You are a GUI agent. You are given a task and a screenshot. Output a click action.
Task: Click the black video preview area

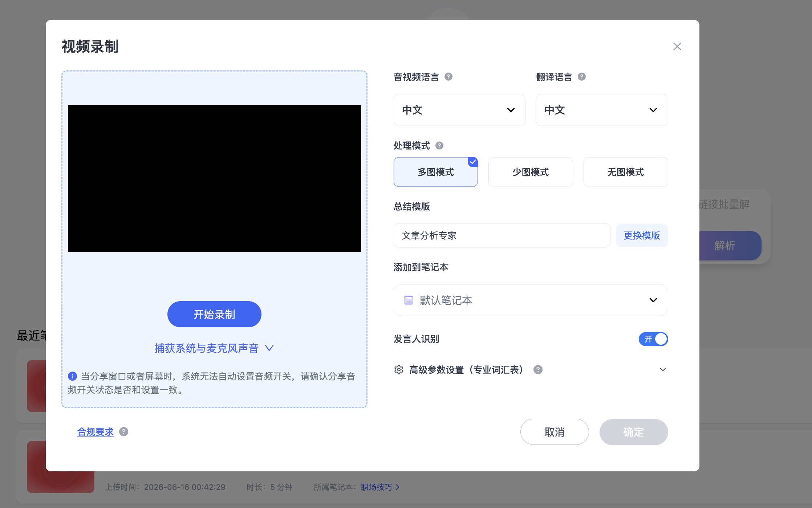pos(214,179)
